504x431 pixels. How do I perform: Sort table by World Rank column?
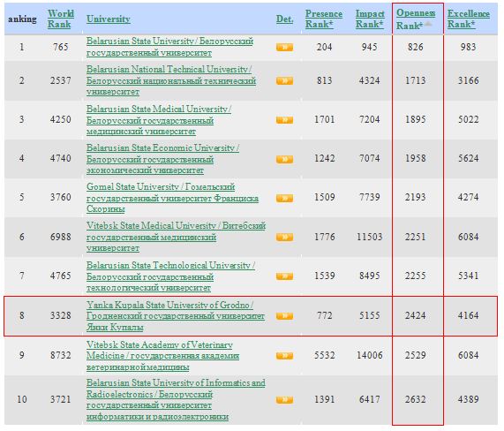tap(60, 19)
